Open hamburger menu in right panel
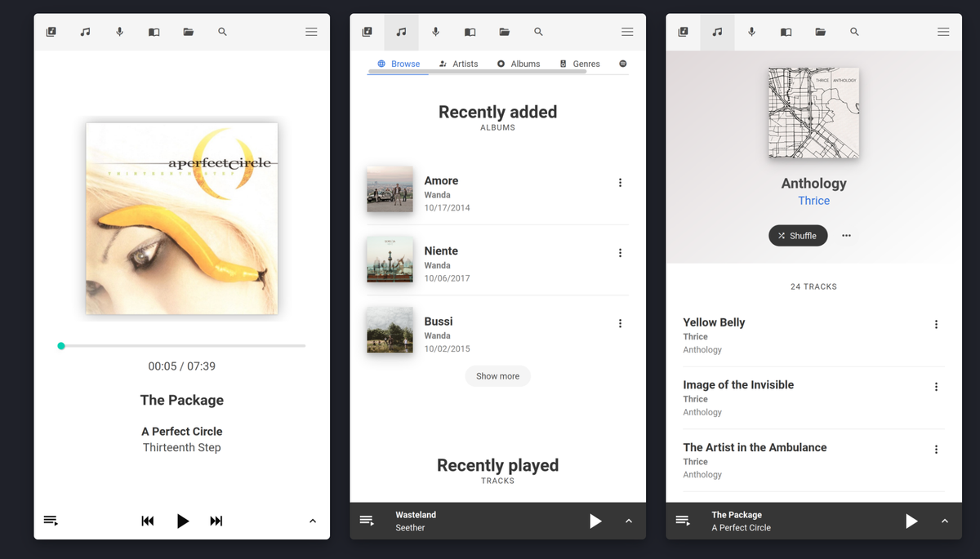Screen dimensions: 980x559 click(943, 32)
